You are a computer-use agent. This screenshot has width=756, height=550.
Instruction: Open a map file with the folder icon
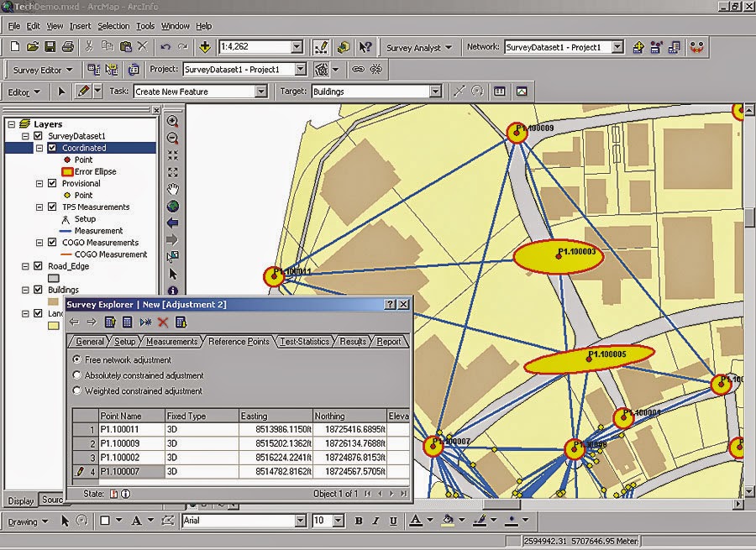[32, 47]
